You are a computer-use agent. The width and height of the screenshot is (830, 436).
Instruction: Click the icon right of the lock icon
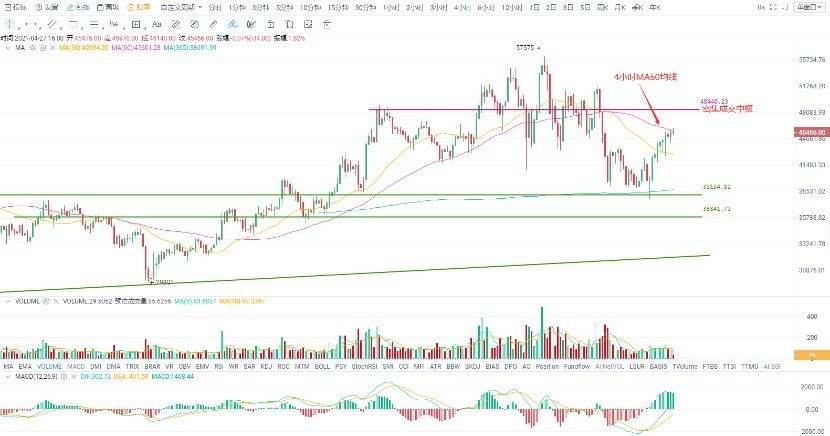[289, 24]
